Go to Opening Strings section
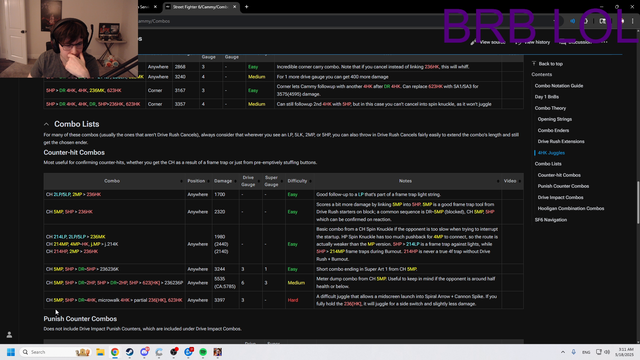The width and height of the screenshot is (640, 360). pyautogui.click(x=555, y=119)
